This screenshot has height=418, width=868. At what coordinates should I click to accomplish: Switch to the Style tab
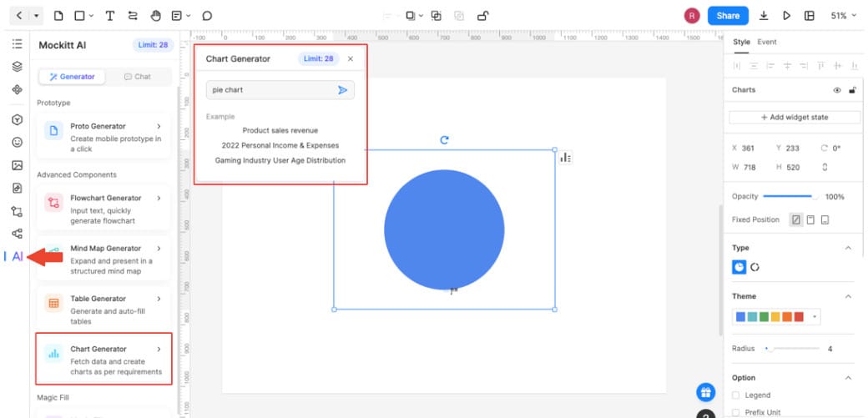click(741, 42)
